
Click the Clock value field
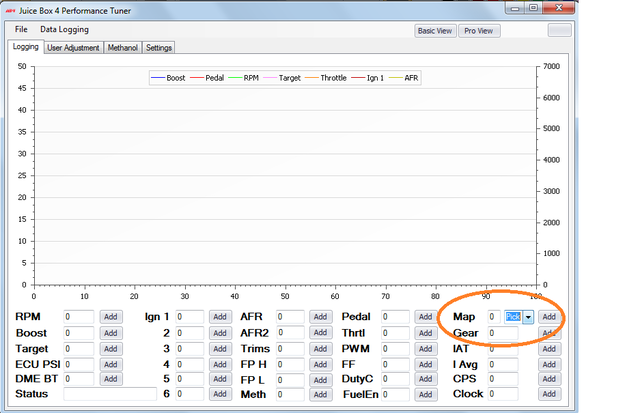tap(503, 394)
